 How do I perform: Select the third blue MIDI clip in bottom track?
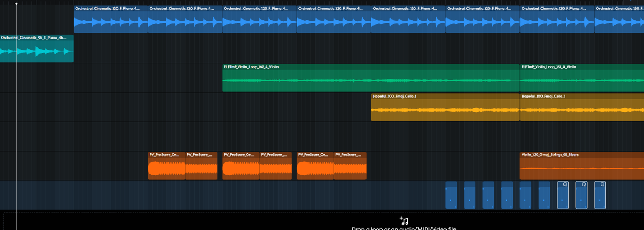(x=488, y=195)
